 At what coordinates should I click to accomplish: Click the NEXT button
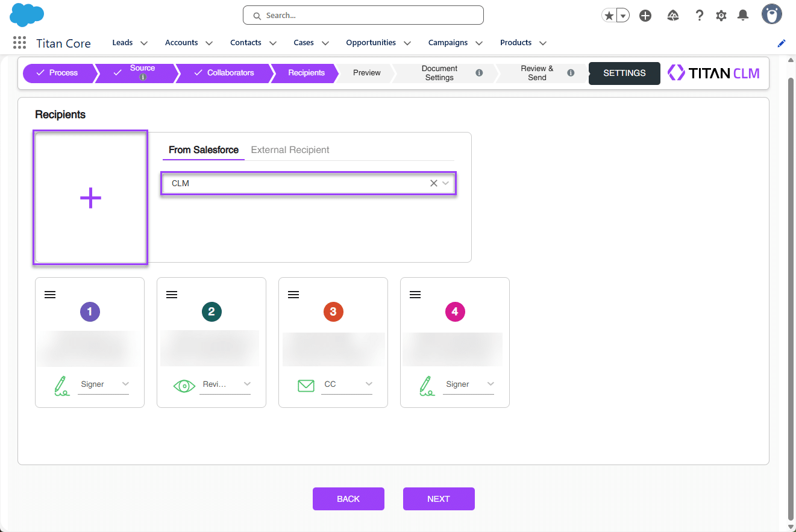(x=439, y=498)
